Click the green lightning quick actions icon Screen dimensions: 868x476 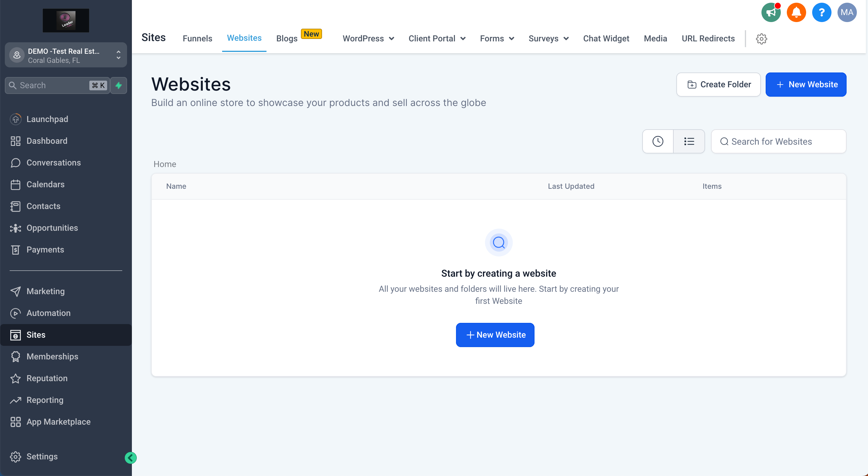click(x=119, y=85)
